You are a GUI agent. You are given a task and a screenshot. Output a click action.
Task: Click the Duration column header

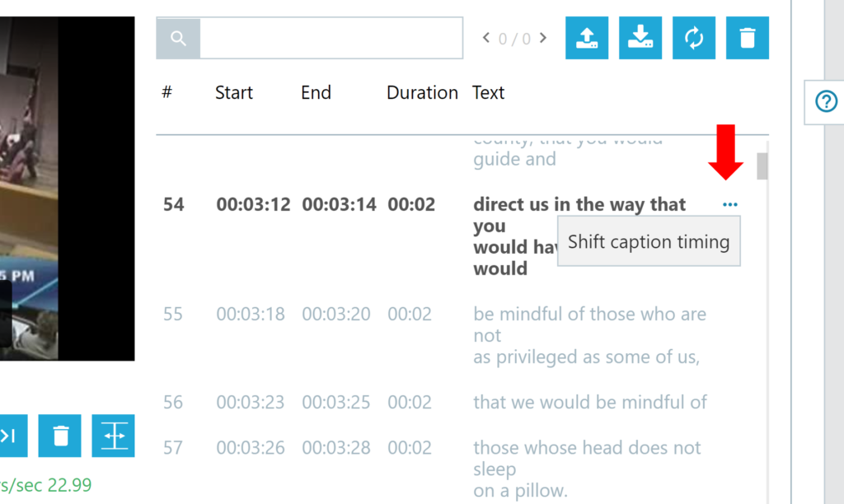(421, 92)
